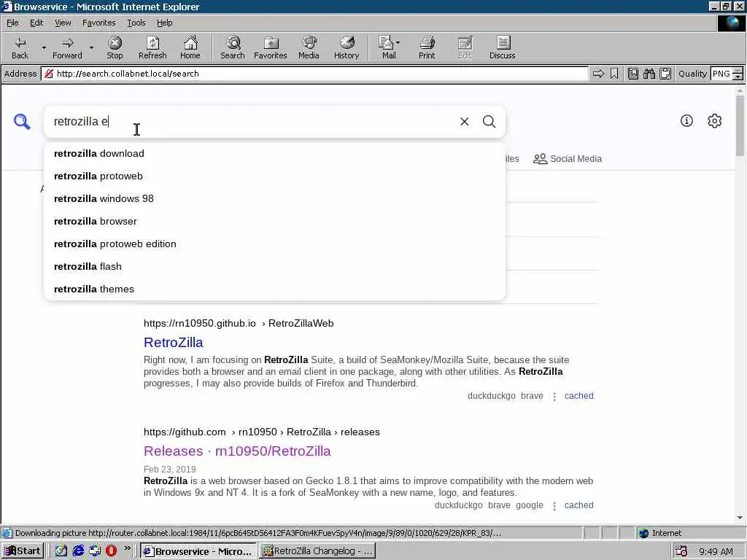Open the IE Search pane
Screen dimensions: 747x560
(233, 47)
